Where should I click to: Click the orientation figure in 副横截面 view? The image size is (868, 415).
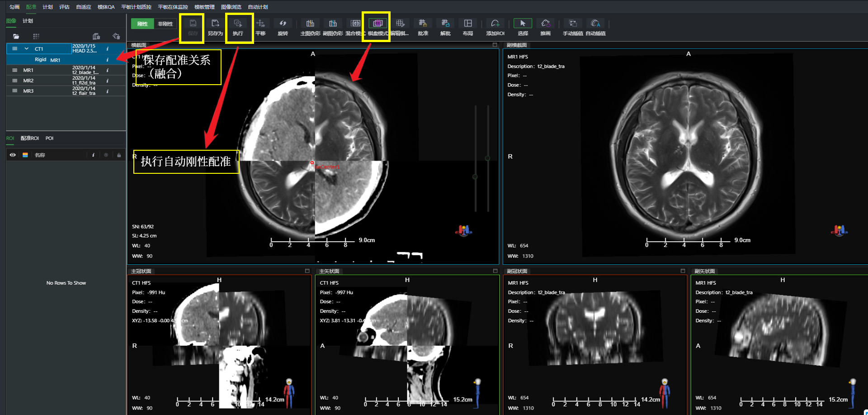pyautogui.click(x=839, y=230)
